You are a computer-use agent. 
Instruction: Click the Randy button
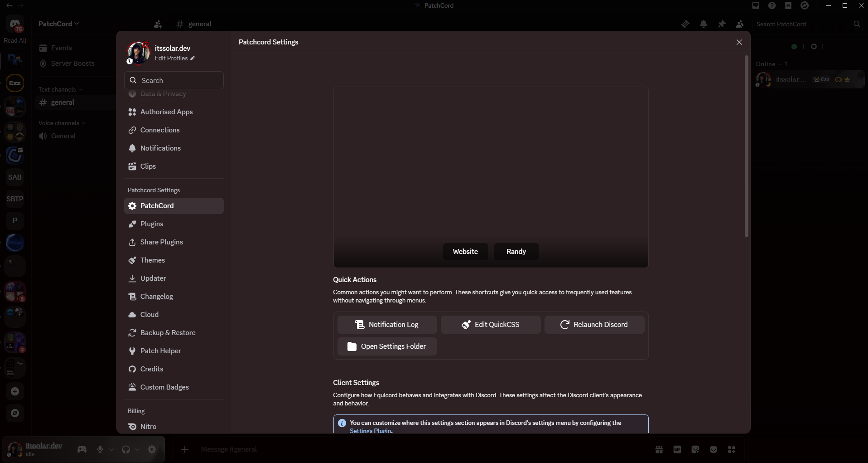point(516,252)
